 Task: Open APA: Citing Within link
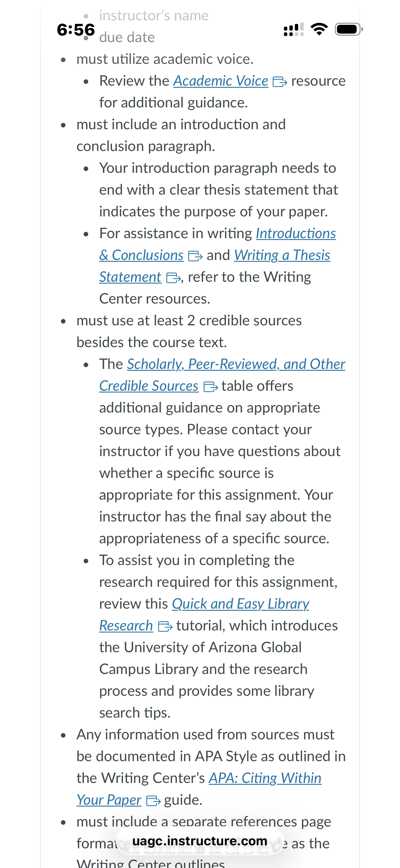tap(265, 778)
